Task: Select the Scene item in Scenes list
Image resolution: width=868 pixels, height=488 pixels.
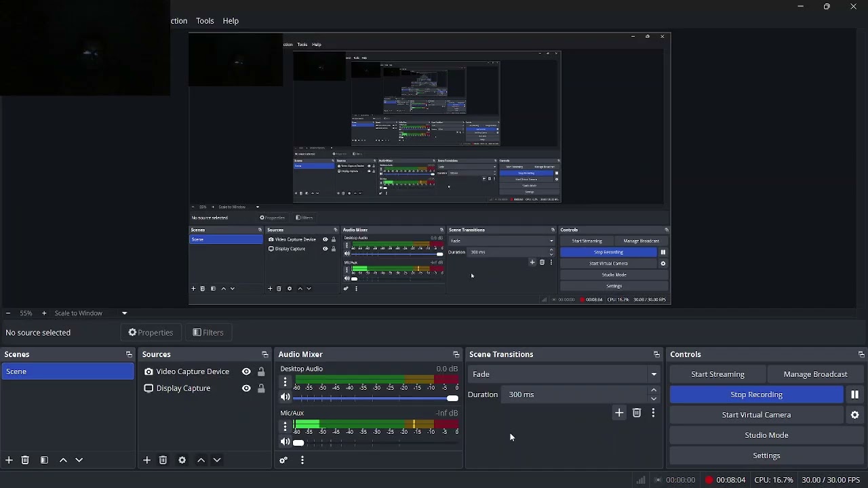Action: (68, 371)
